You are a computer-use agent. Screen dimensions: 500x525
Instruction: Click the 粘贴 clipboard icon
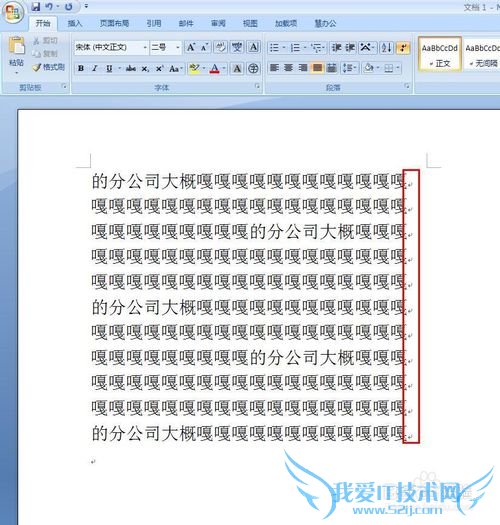(x=16, y=46)
